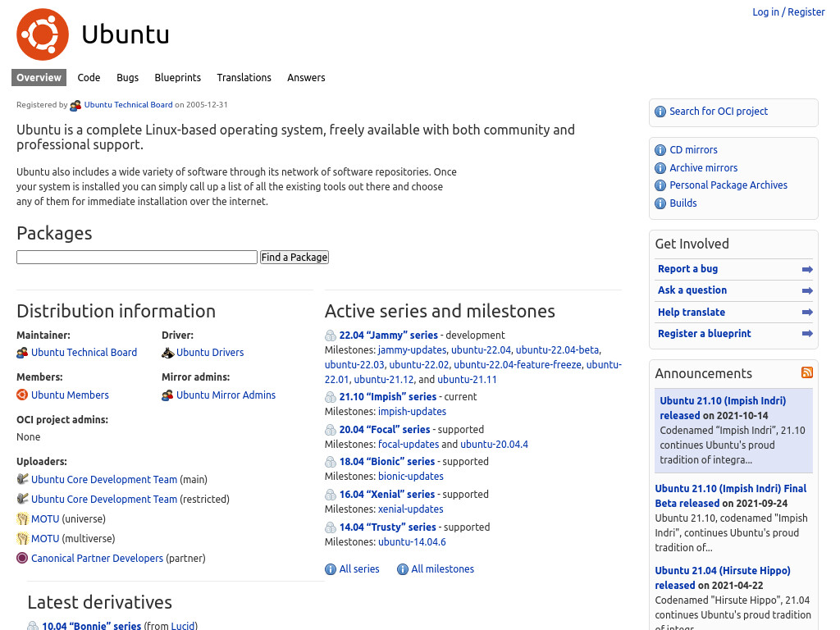Click the info icon beside Personal Package Archives

pyautogui.click(x=660, y=185)
